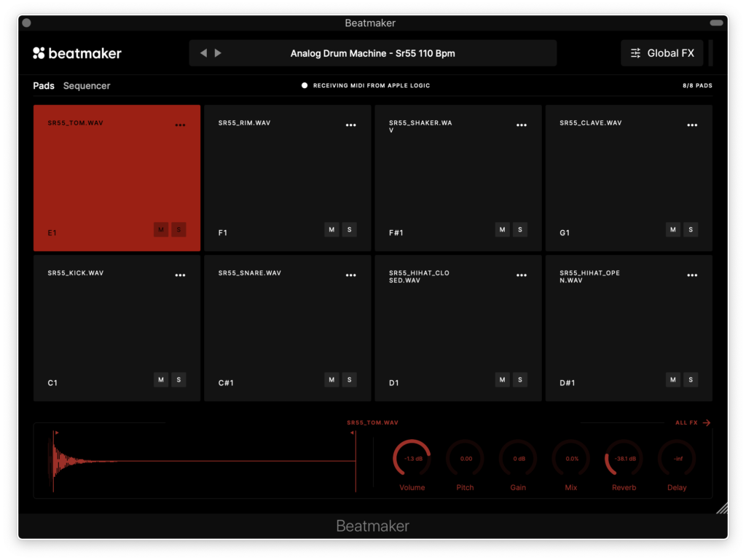Trigger the SR55_RIM.WAV pad
This screenshot has height=560, width=746.
[287, 178]
